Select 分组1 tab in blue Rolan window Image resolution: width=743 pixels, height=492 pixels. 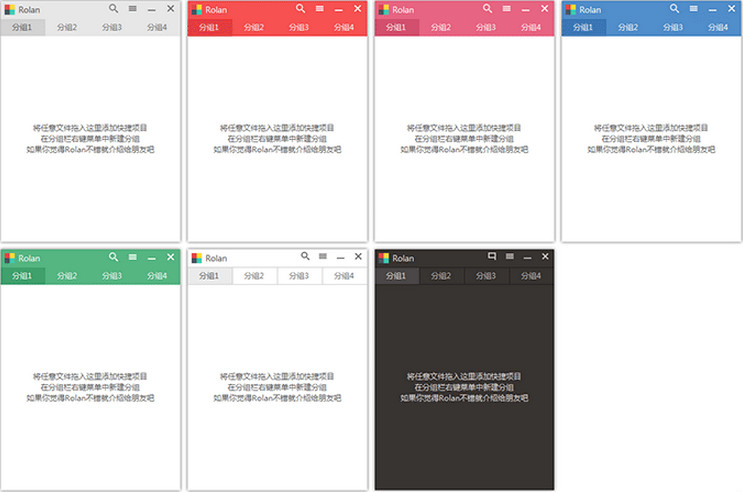[x=583, y=27]
